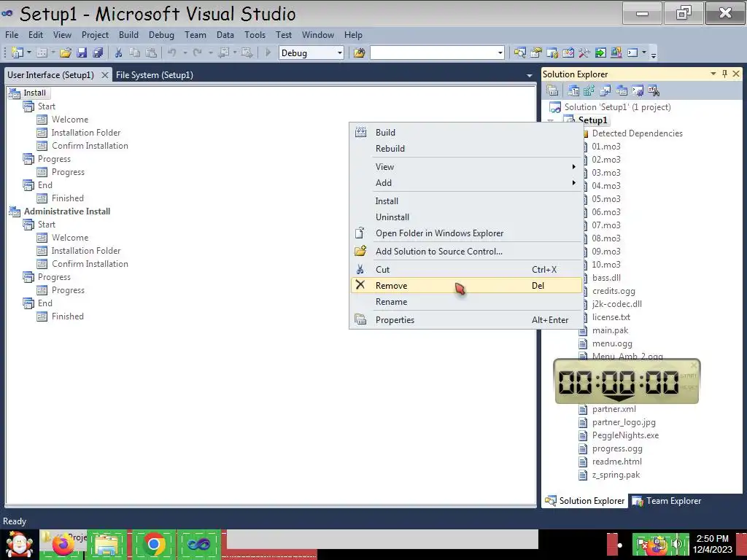Click the Cut scissors icon in toolbar
Viewport: 747px width, 560px height.
[x=119, y=52]
